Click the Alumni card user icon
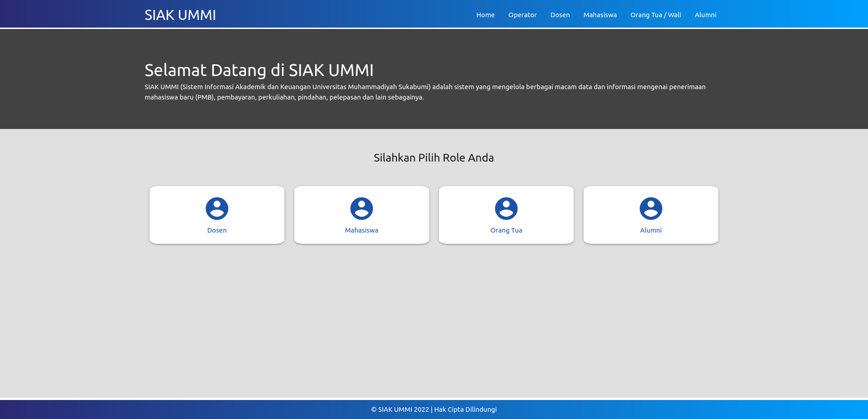Screen dimensions: 868x419 651,209
